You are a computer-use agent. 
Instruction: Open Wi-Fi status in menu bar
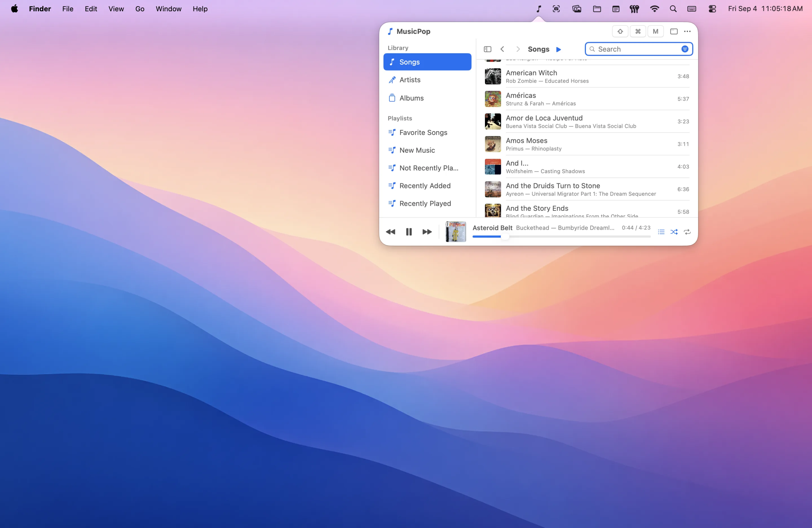[654, 9]
